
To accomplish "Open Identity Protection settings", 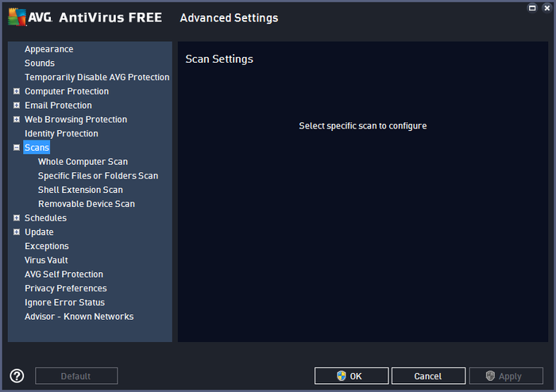I will click(x=61, y=133).
